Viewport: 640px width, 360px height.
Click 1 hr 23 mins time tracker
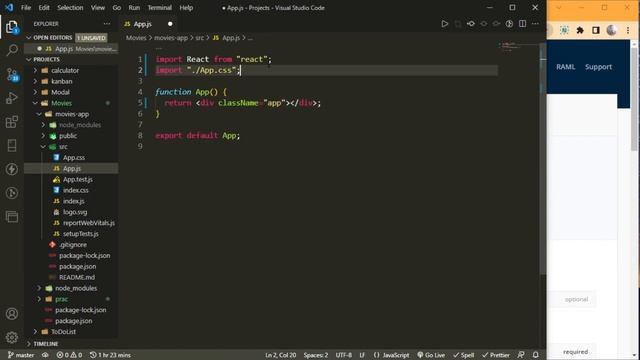point(110,355)
